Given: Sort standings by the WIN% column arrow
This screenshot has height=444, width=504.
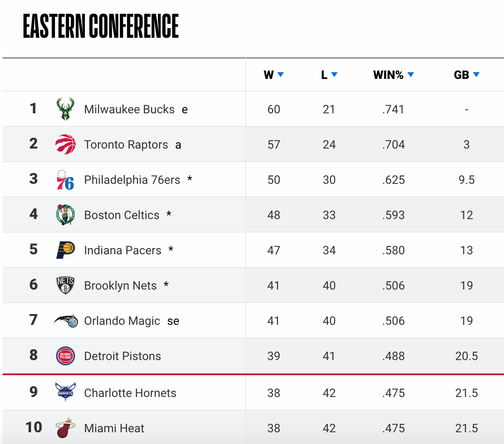Looking at the screenshot, I should [x=411, y=75].
